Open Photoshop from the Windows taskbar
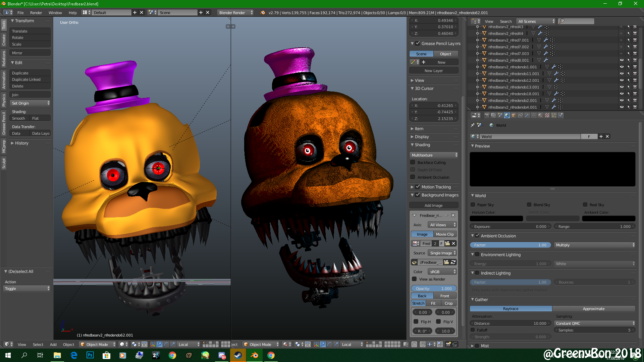Image resolution: width=644 pixels, height=362 pixels. 90,355
